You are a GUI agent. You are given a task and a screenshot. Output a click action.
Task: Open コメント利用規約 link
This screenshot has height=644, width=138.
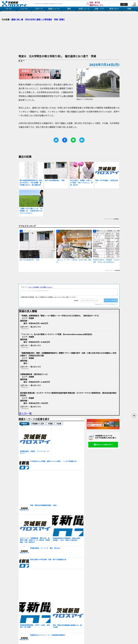click(41, 287)
